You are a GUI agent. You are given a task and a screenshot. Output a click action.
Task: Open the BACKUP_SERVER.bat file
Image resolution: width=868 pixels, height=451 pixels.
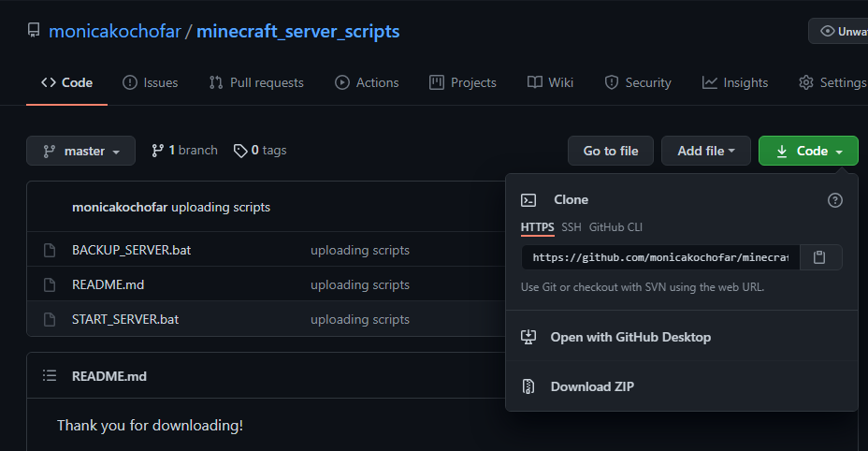[x=131, y=250]
